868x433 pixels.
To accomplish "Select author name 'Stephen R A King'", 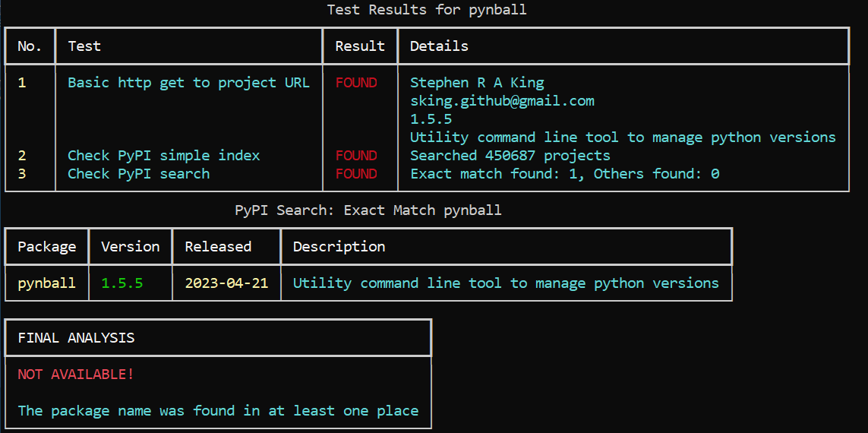I will point(477,83).
